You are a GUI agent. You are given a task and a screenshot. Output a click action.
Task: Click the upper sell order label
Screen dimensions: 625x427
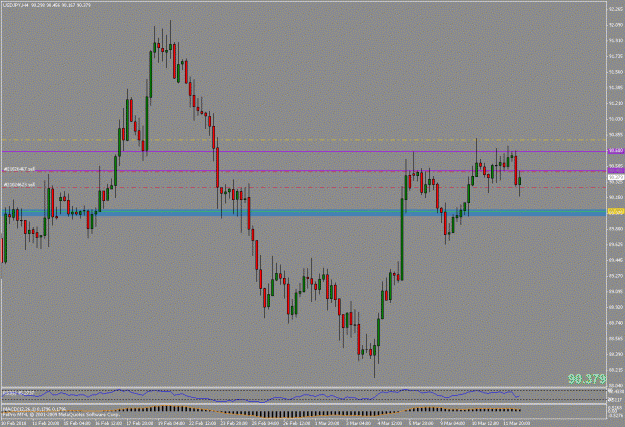coord(19,169)
